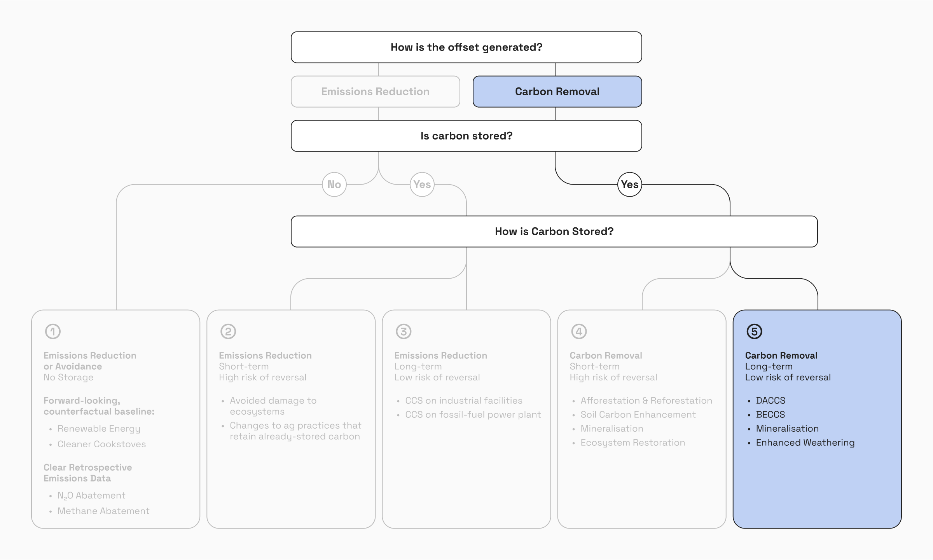
Task: Click the 'Is carbon stored?' question box
Action: tap(466, 136)
